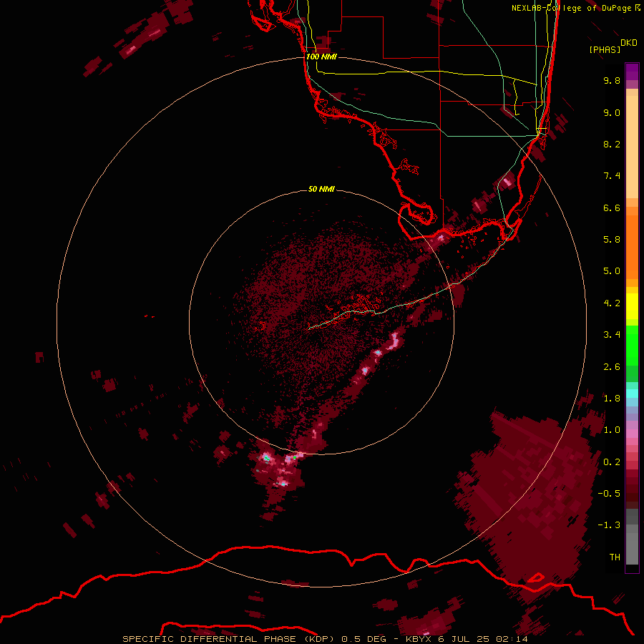The width and height of the screenshot is (644, 644).
Task: Click the 1.8 scale value
Action: (x=612, y=399)
